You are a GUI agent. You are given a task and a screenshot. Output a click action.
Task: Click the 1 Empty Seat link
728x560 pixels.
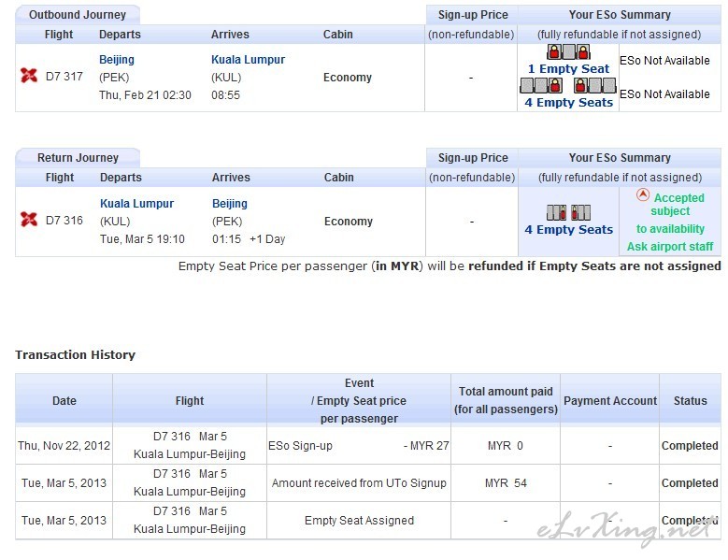(x=568, y=69)
